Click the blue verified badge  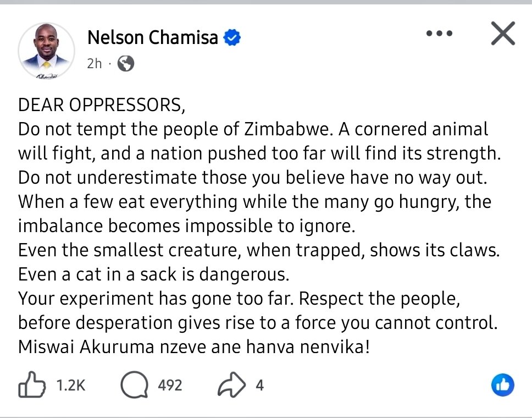pyautogui.click(x=233, y=37)
